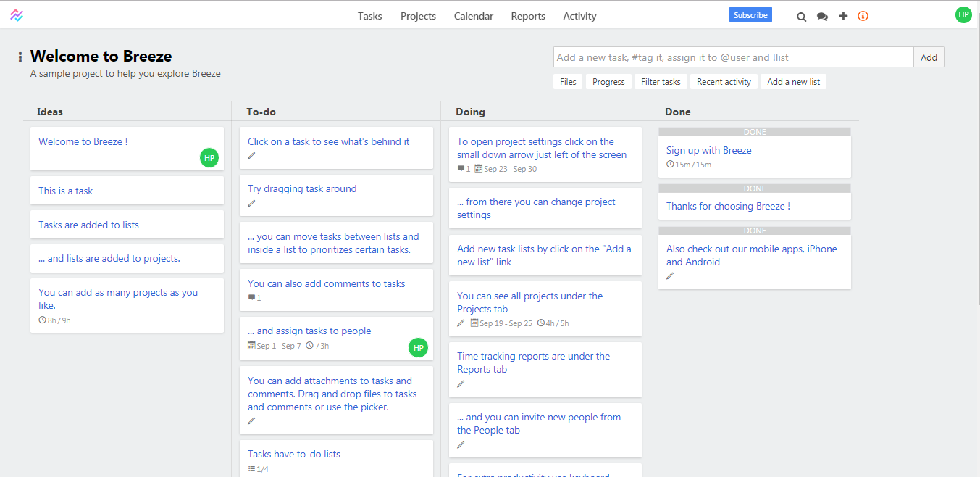
Task: Open messages with the chat bubbles icon
Action: 822,15
